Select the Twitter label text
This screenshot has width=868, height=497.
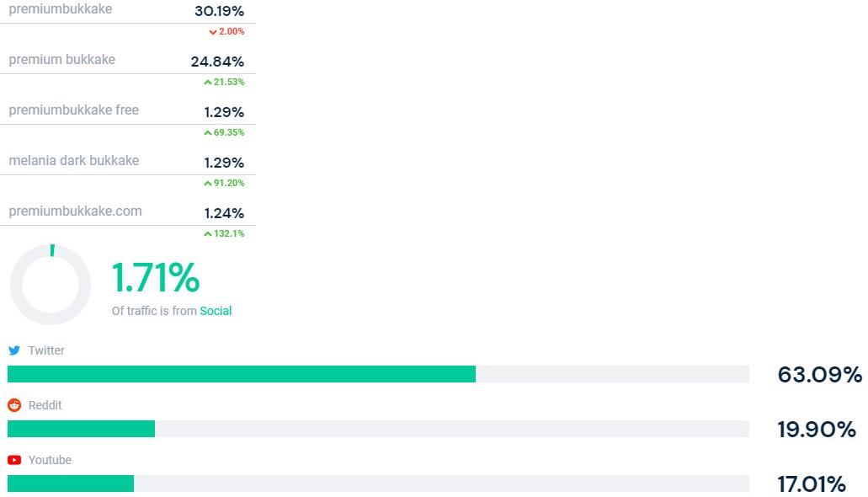pyautogui.click(x=46, y=350)
